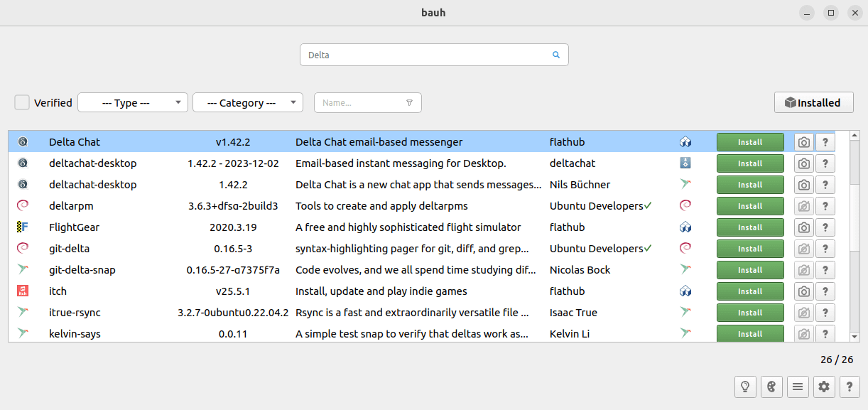Image resolution: width=868 pixels, height=410 pixels.
Task: Maximize the bauh window
Action: [831, 13]
